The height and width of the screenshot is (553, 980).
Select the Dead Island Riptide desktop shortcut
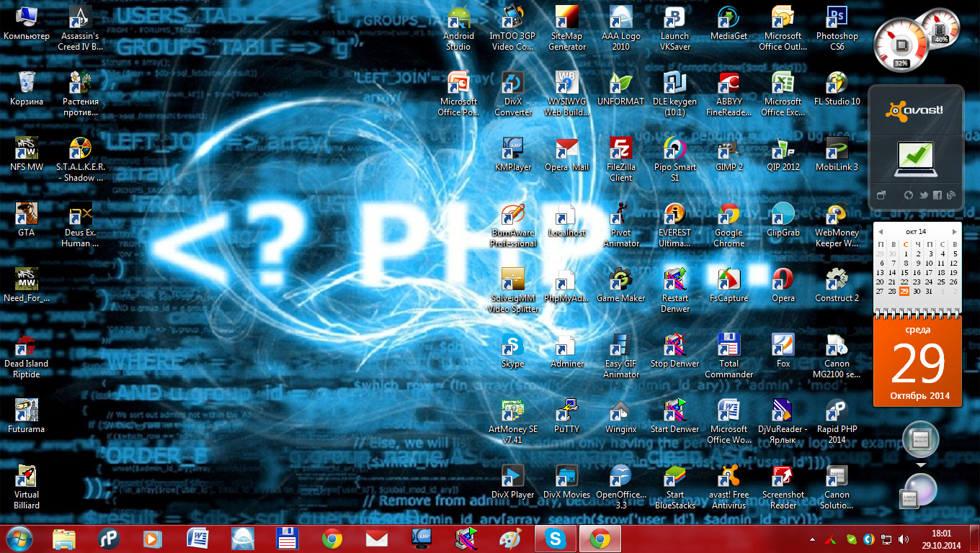coord(26,356)
